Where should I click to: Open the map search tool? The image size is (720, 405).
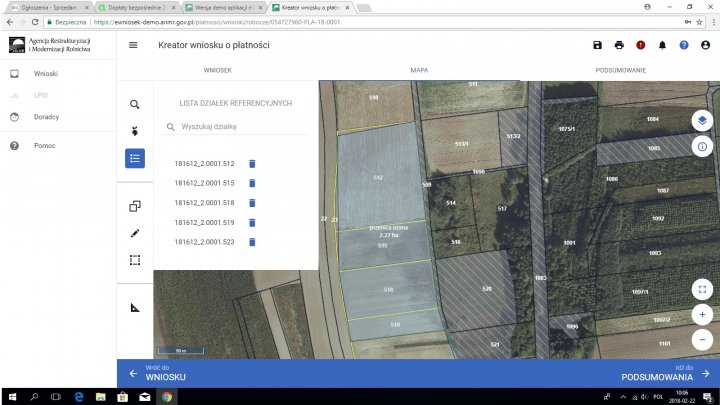tap(135, 104)
